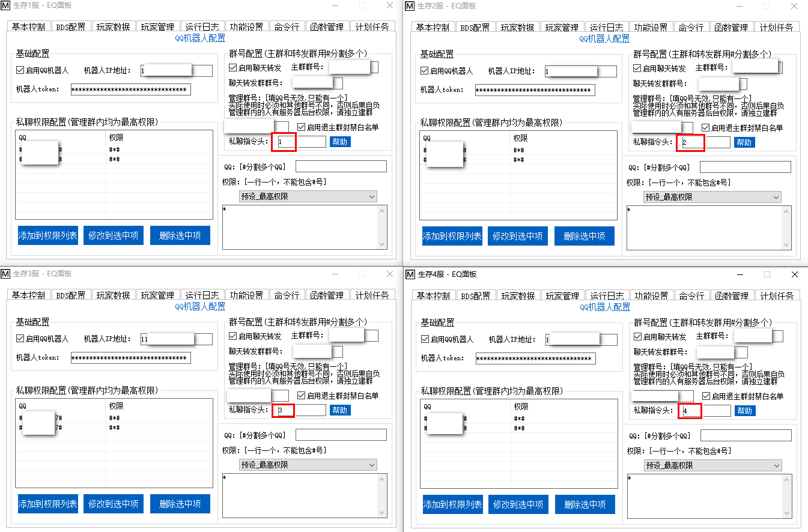Toggle 启用聊天转发 checkbox in 生存2服 window

(x=637, y=68)
